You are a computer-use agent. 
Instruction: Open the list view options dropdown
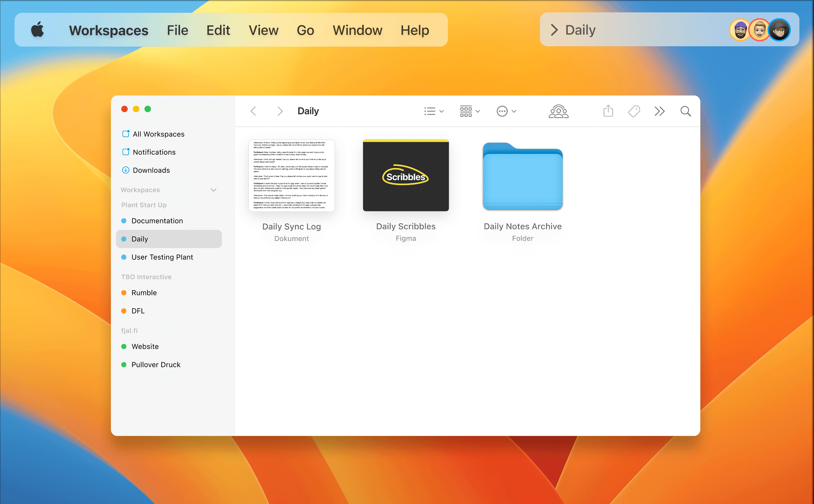pos(434,111)
